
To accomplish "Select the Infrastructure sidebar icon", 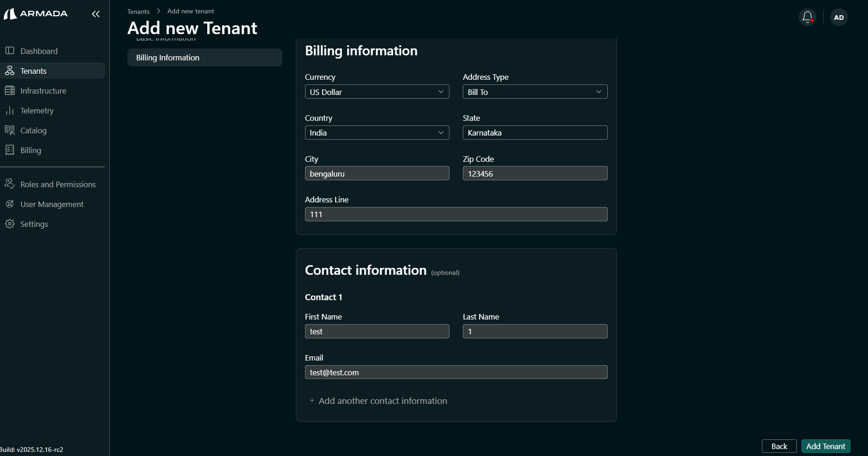I will click(10, 90).
